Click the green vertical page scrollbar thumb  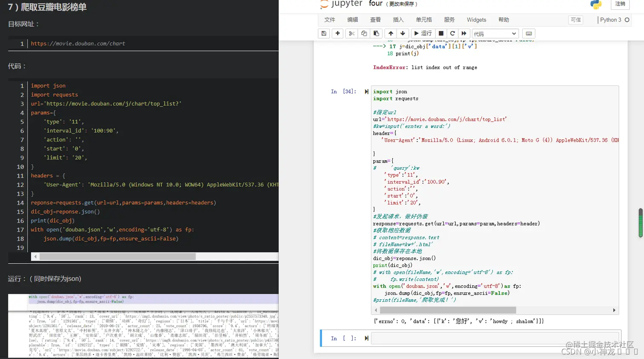tap(640, 223)
